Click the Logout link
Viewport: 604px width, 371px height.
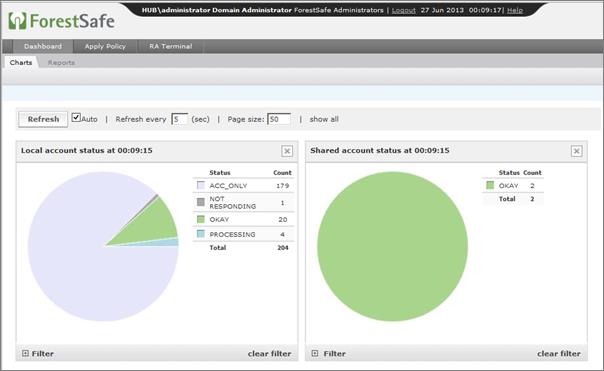[403, 10]
